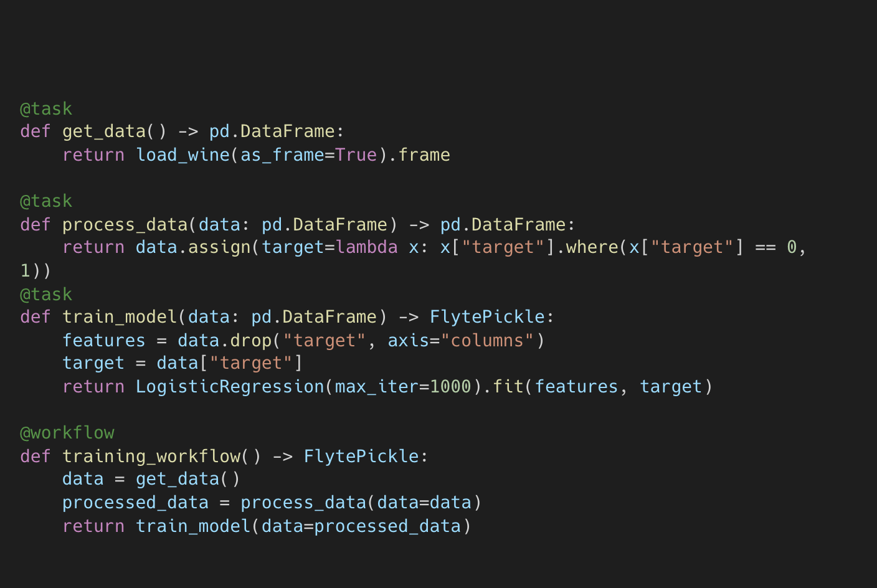This screenshot has height=588, width=877.
Task: Click the lambda keyword
Action: (x=366, y=247)
